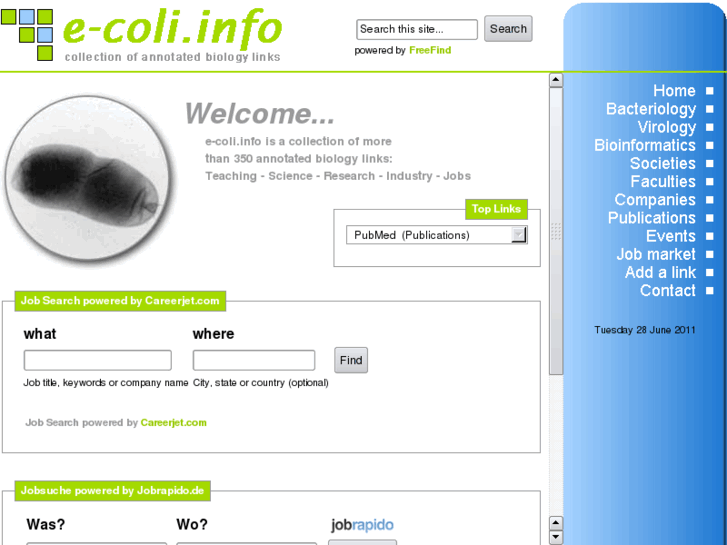
Task: Open the Contact page
Action: (x=668, y=290)
